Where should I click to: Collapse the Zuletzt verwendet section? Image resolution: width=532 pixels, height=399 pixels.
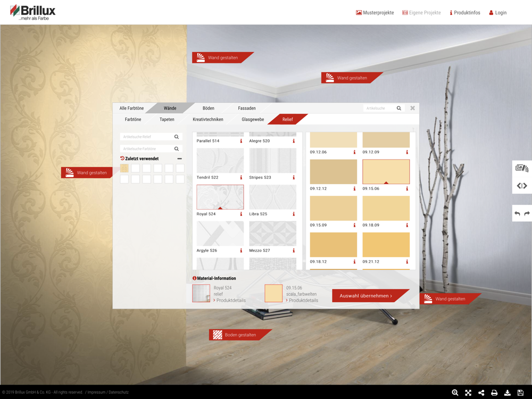(179, 159)
